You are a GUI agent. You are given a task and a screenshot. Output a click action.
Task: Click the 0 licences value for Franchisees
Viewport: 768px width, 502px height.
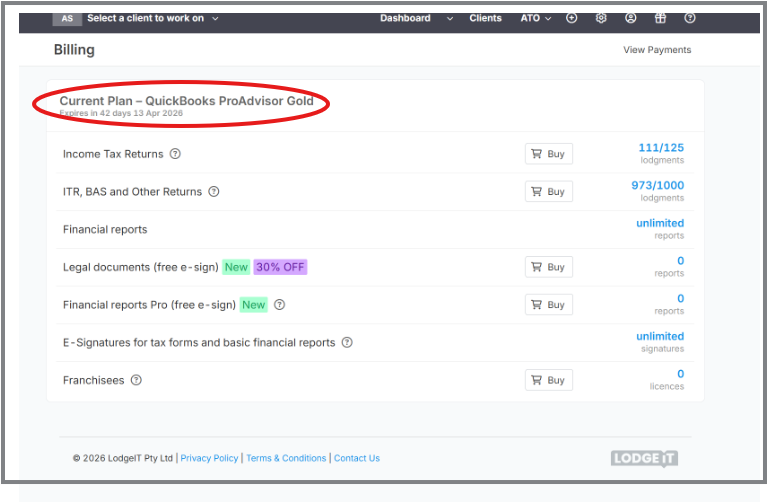point(680,374)
